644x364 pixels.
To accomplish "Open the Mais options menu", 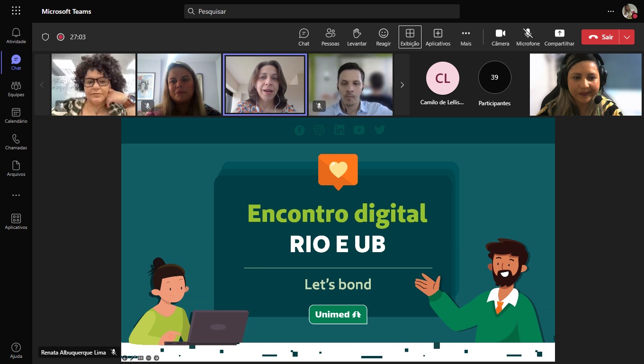I will pos(465,37).
